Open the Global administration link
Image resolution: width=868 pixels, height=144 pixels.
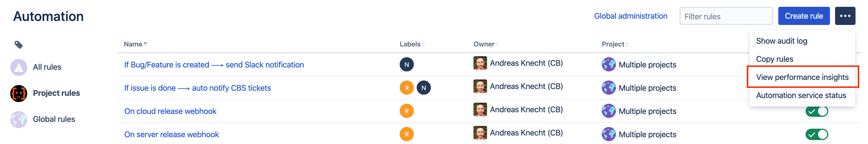click(630, 16)
